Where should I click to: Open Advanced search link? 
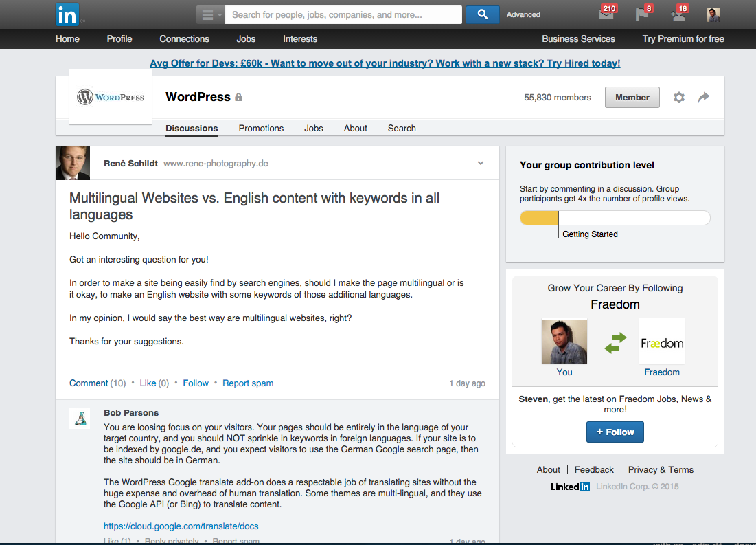[x=523, y=15]
